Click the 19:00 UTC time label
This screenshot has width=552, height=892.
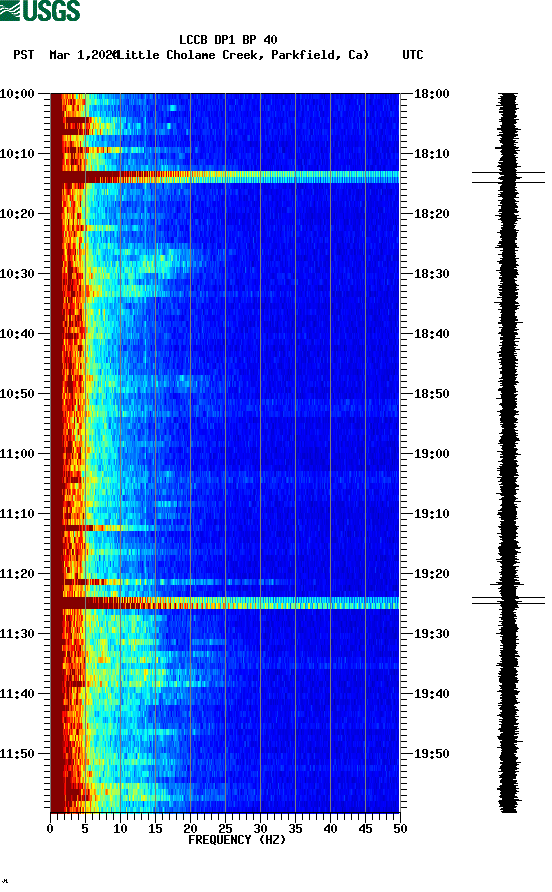pos(432,454)
